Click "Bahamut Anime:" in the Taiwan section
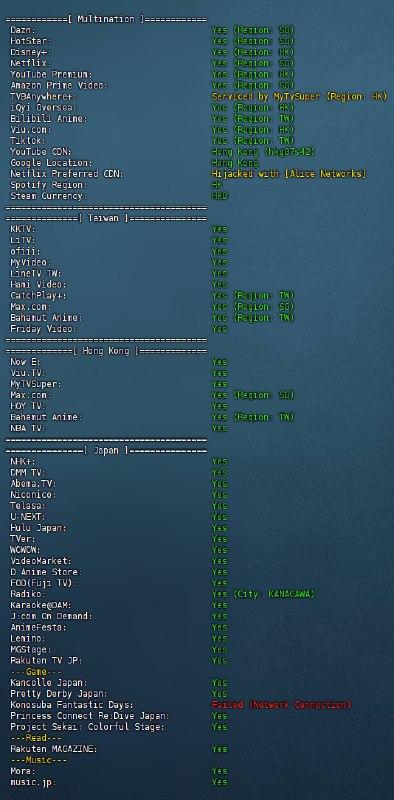The image size is (394, 800). pos(46,318)
